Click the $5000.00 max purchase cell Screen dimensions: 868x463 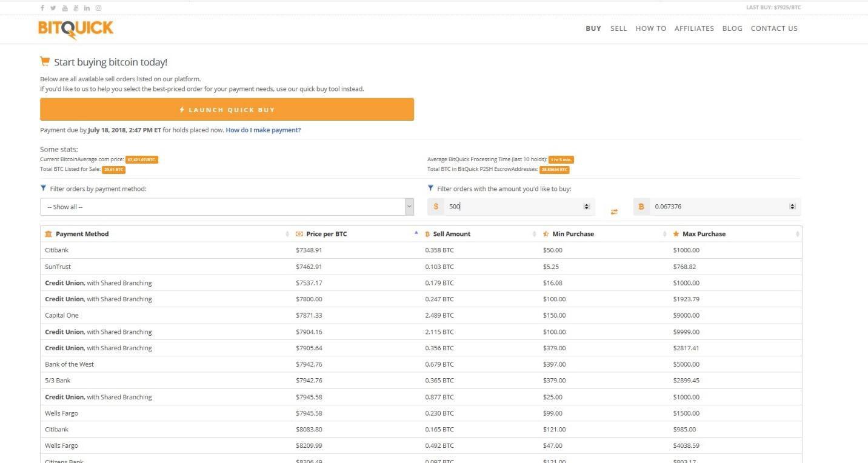click(686, 364)
